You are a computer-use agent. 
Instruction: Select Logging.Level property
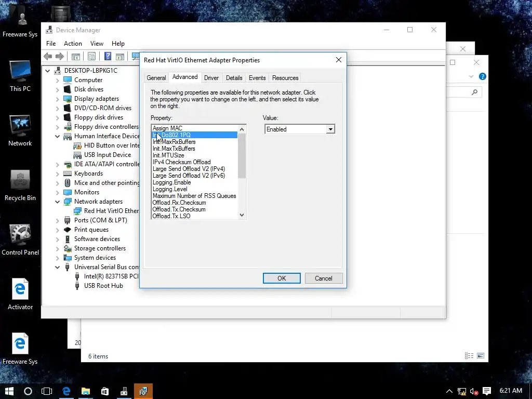pos(170,189)
